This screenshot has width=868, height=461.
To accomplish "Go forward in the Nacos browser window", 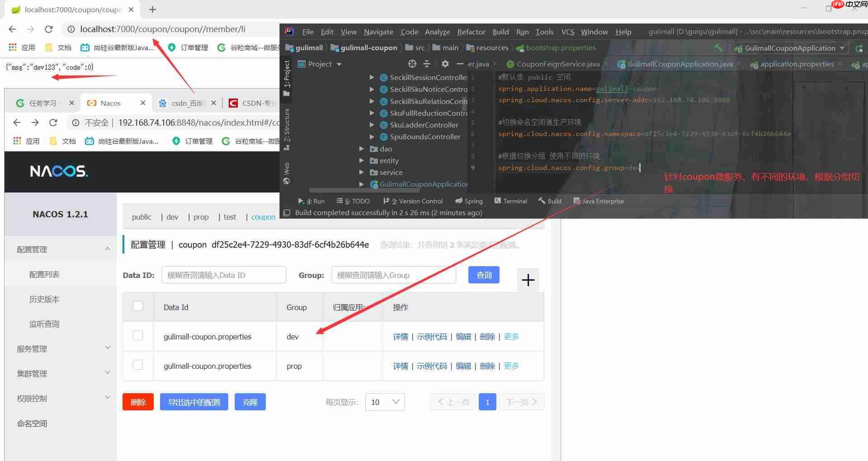I will coord(35,122).
